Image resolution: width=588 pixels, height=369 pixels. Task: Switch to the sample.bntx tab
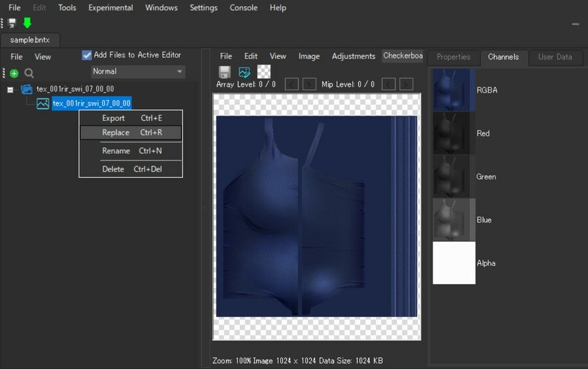[30, 40]
